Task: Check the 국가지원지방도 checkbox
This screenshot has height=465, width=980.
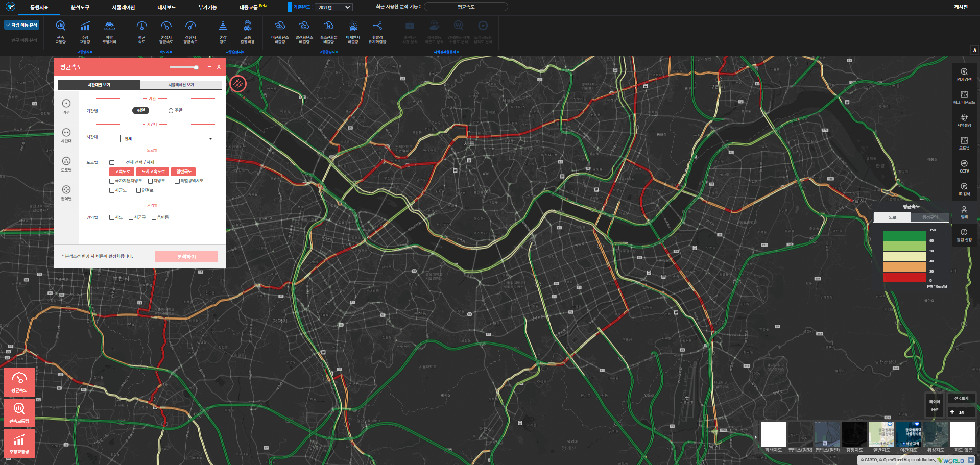Action: tap(112, 181)
